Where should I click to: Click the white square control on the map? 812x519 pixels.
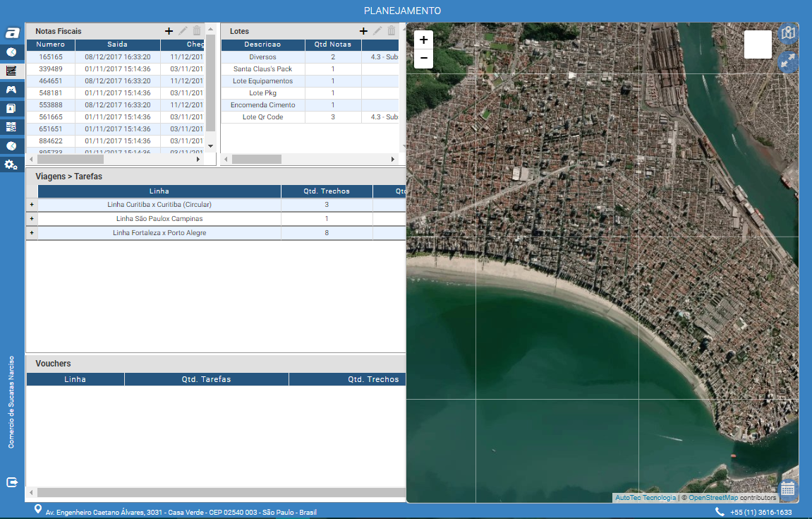pos(758,44)
